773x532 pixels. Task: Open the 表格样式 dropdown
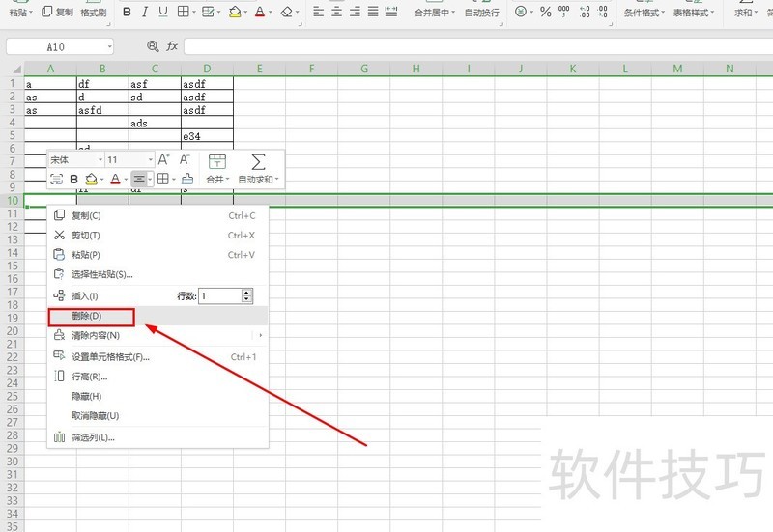click(694, 13)
